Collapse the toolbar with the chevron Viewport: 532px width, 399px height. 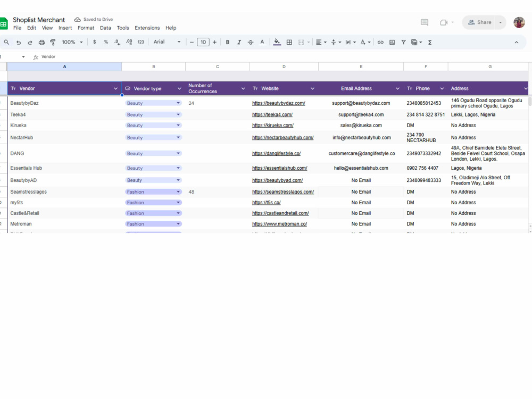point(517,42)
